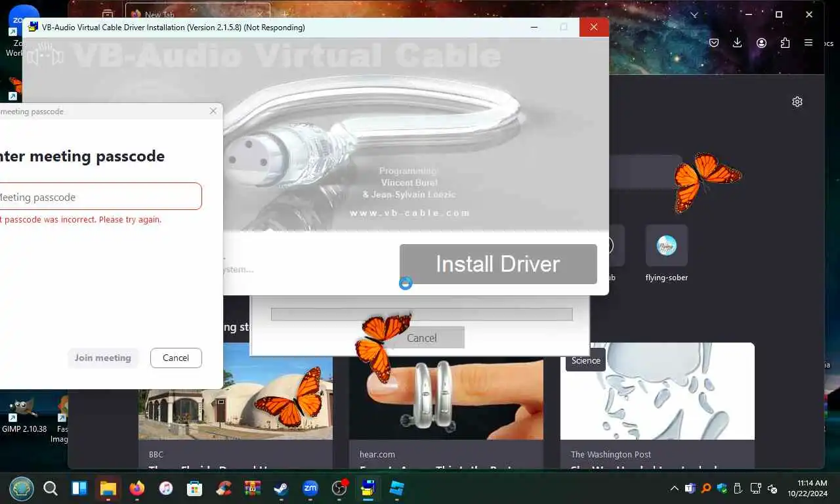This screenshot has width=840, height=504.
Task: Click the www.vb-cable.com link text
Action: point(410,213)
